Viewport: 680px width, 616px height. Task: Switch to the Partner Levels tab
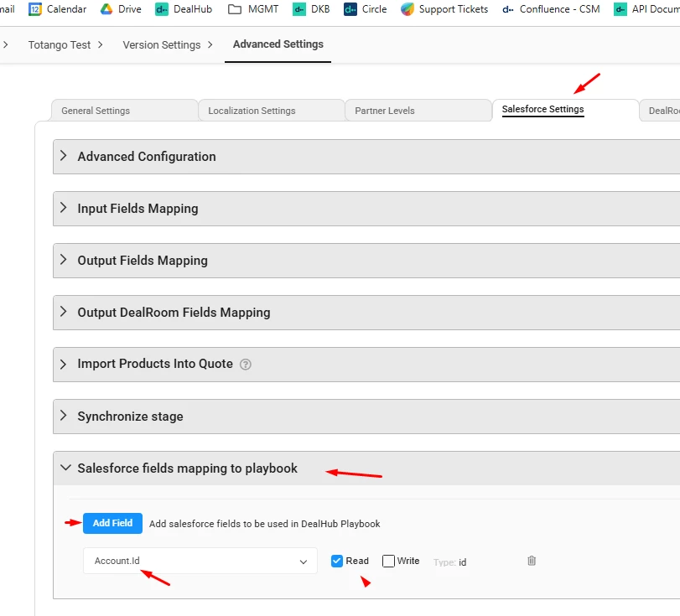[418, 111]
